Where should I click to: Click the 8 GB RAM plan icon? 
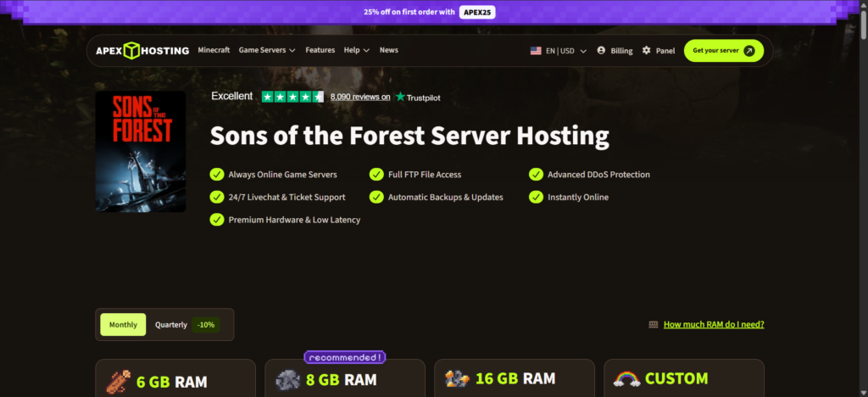pos(288,380)
